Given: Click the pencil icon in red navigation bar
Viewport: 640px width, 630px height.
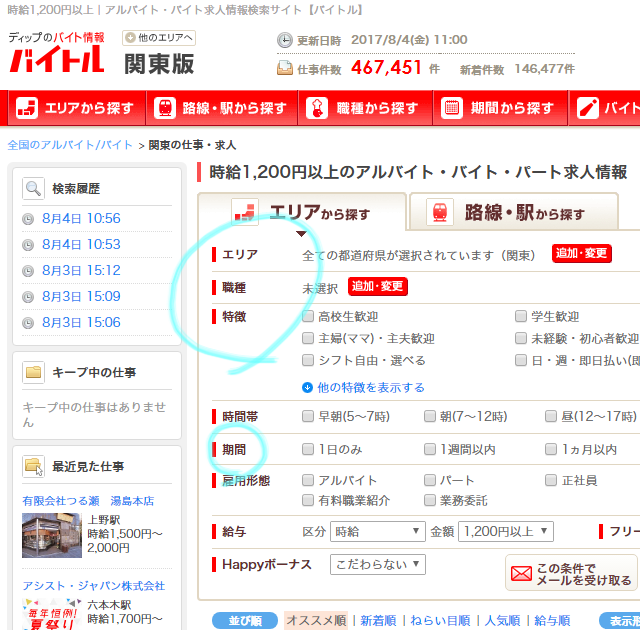Looking at the screenshot, I should pos(587,108).
